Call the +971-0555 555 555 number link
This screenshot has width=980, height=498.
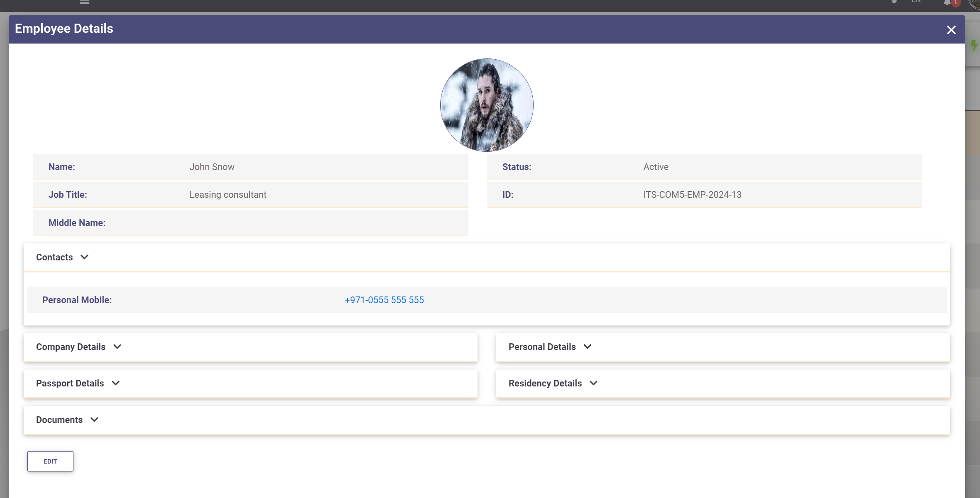click(384, 300)
